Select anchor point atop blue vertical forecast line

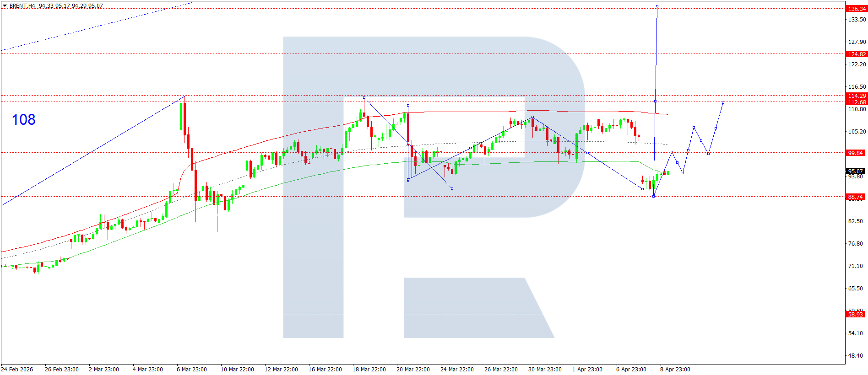point(657,6)
